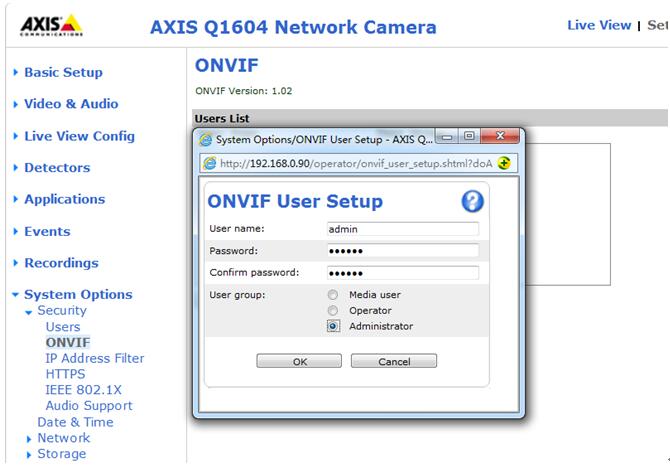Expand the Basic Setup menu section
The image size is (670, 467).
(62, 72)
